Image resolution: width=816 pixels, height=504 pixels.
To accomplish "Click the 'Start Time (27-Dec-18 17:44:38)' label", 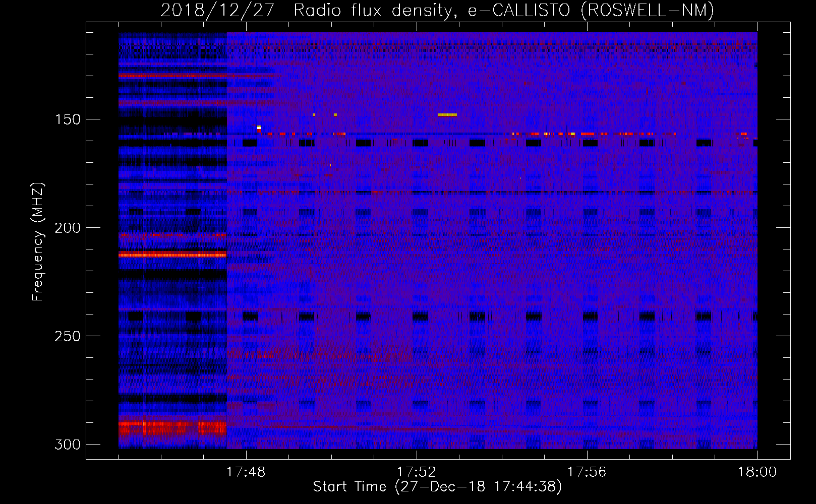I will click(x=437, y=487).
